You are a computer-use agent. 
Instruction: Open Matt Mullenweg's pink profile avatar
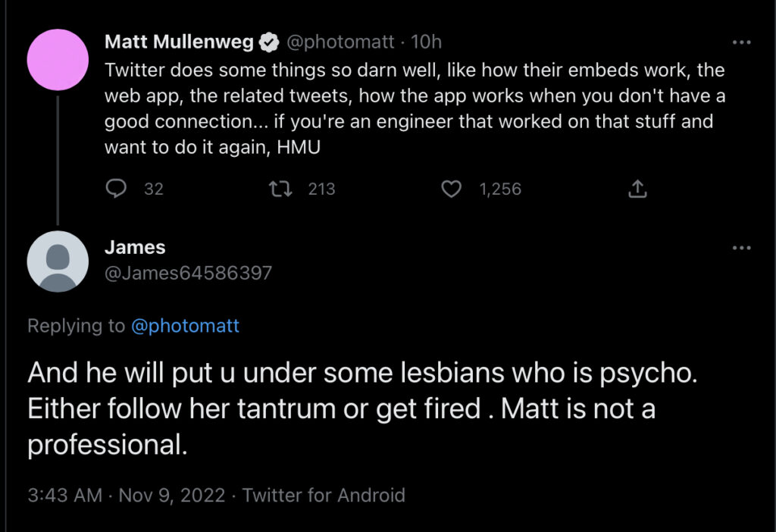pyautogui.click(x=58, y=59)
